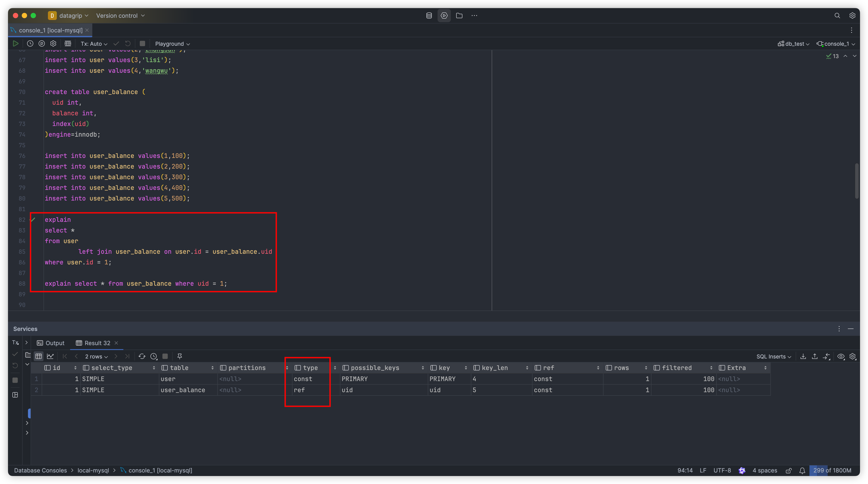The height and width of the screenshot is (484, 868).
Task: Switch results to table view
Action: pos(39,356)
